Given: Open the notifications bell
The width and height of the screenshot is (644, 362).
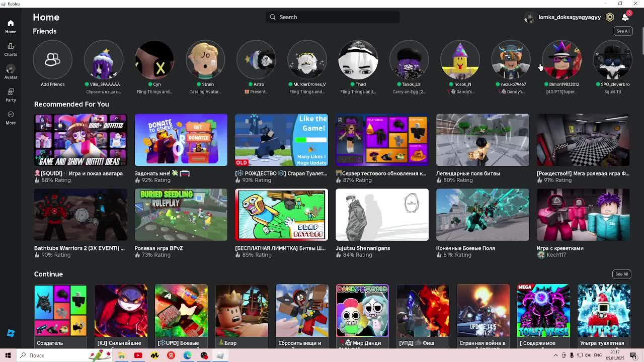Looking at the screenshot, I should click(625, 17).
